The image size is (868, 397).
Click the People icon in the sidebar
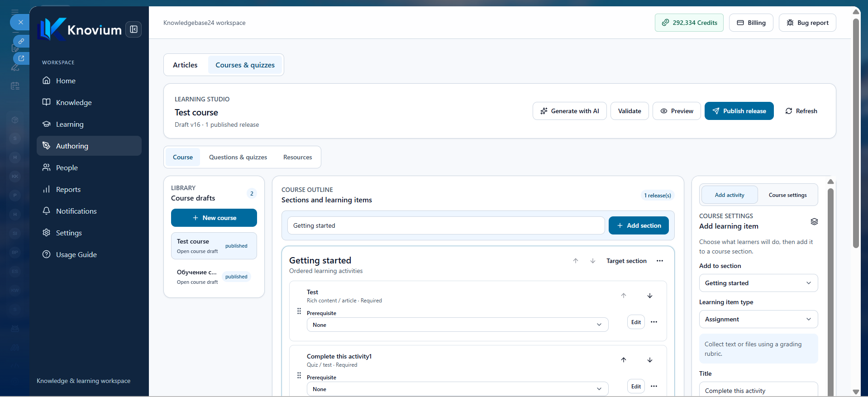point(46,167)
